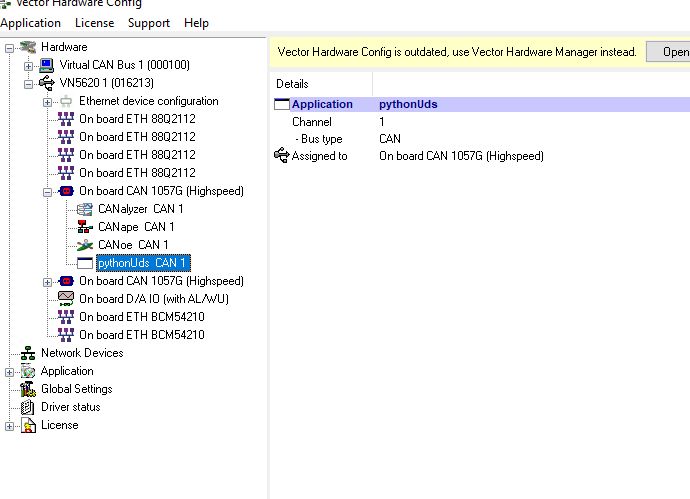Click the pythonUds value in Details
Image resolution: width=690 pixels, height=499 pixels.
408,104
